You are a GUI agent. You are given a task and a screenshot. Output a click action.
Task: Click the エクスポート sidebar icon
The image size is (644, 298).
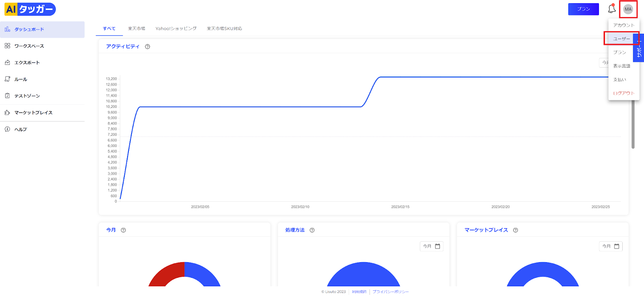coord(7,62)
